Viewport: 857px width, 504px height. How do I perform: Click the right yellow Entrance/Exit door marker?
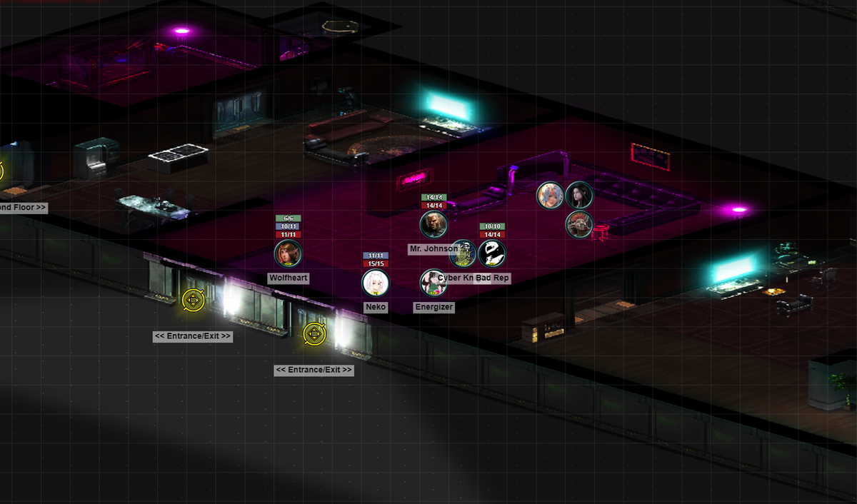(314, 333)
